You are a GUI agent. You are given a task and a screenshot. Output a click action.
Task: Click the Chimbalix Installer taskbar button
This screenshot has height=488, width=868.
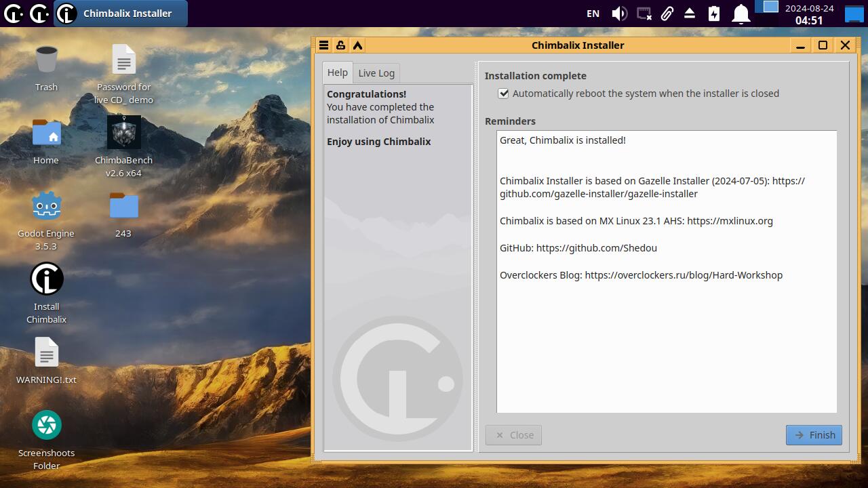click(x=120, y=14)
